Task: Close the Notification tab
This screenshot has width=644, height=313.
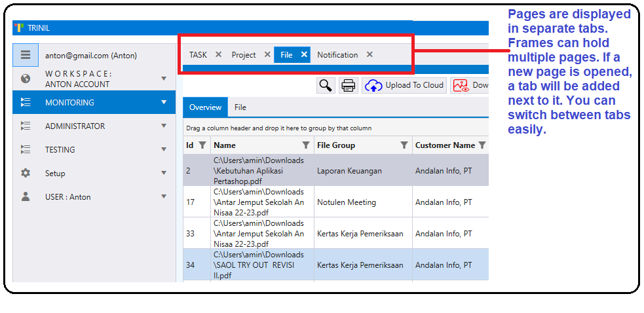Action: point(369,55)
